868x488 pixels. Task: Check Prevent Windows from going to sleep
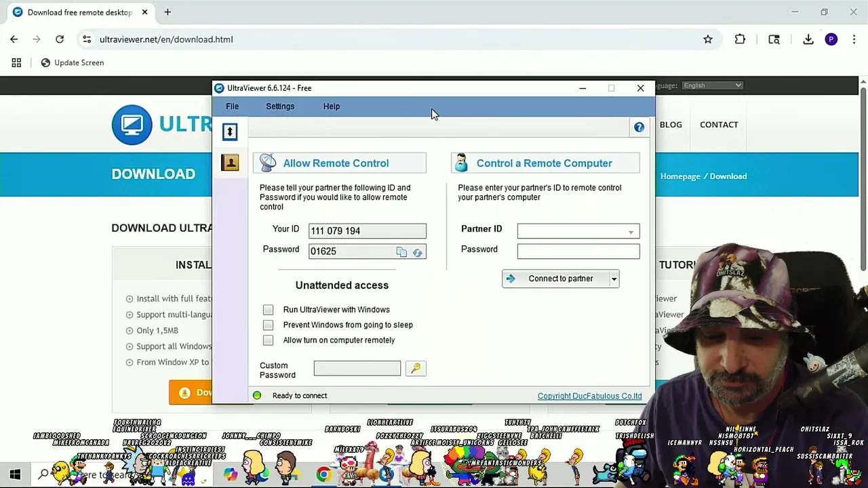coord(269,325)
